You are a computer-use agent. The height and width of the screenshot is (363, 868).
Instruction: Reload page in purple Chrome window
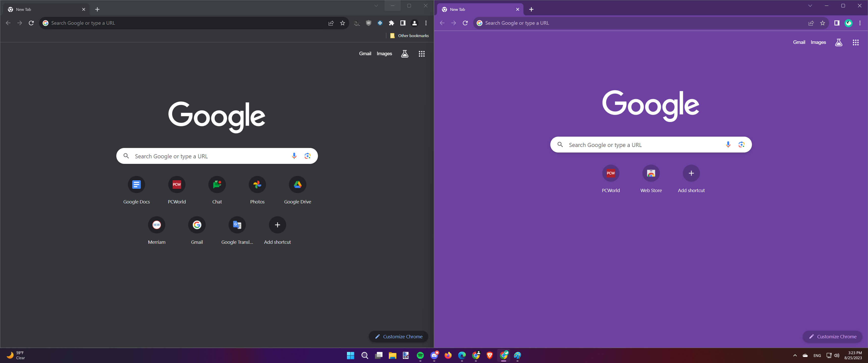tap(465, 23)
